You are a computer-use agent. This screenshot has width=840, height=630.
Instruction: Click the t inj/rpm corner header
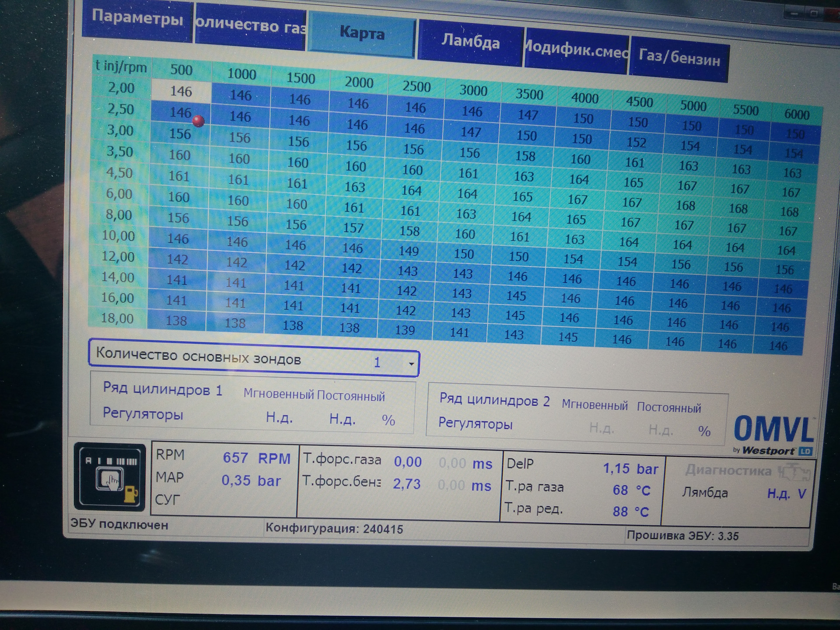pyautogui.click(x=121, y=66)
